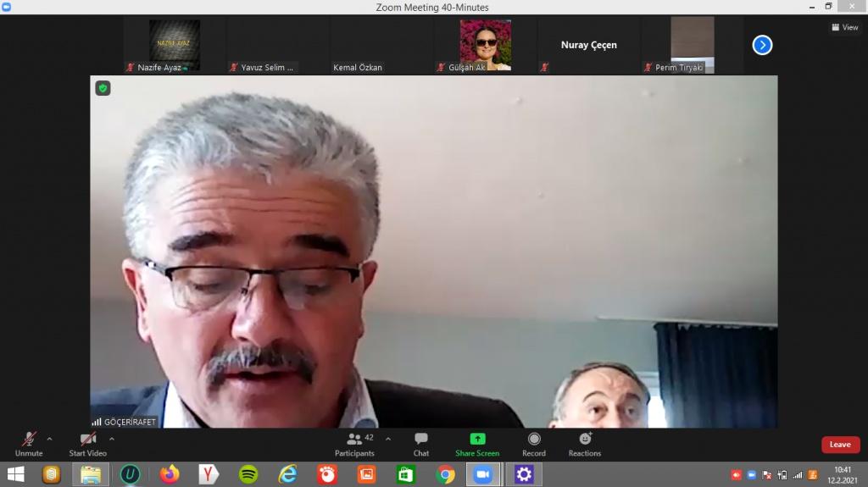Expand video options arrow beside Start Video
868x487 pixels.
tap(112, 439)
